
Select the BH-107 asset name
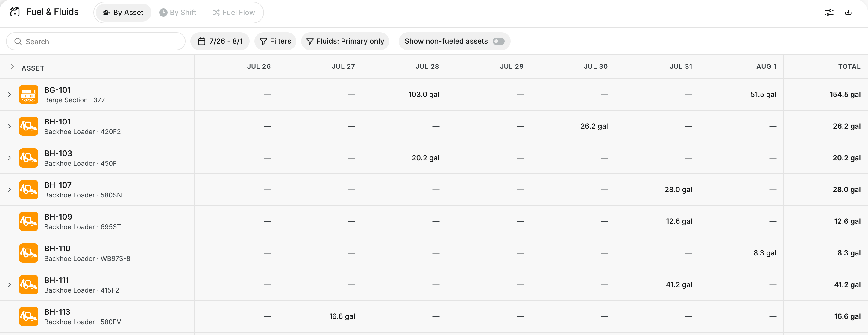[x=58, y=185]
